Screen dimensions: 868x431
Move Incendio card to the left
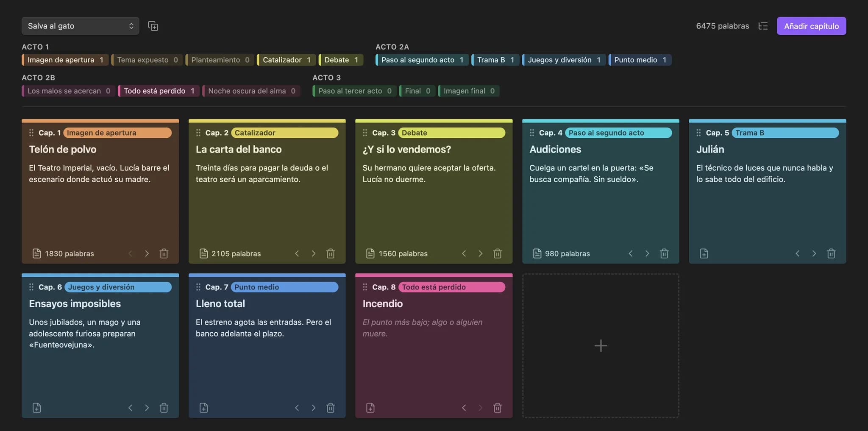coord(464,408)
